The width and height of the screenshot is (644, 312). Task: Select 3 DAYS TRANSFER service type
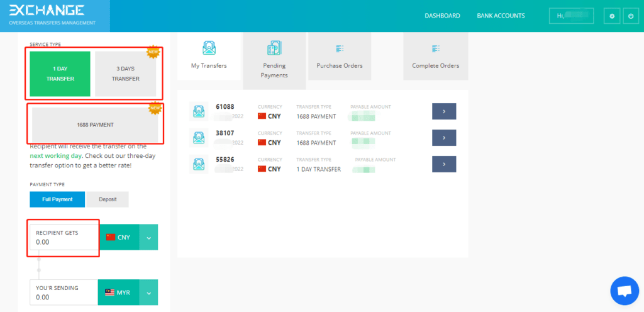pos(126,74)
